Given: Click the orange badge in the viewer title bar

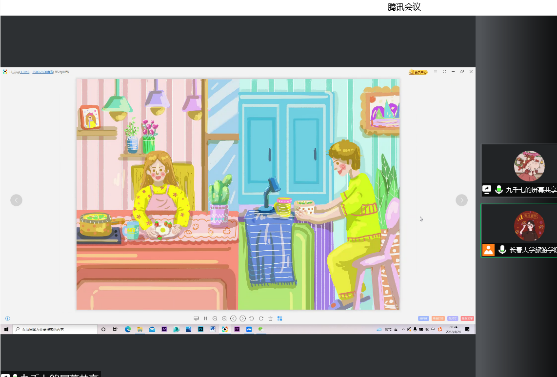Looking at the screenshot, I should point(418,72).
